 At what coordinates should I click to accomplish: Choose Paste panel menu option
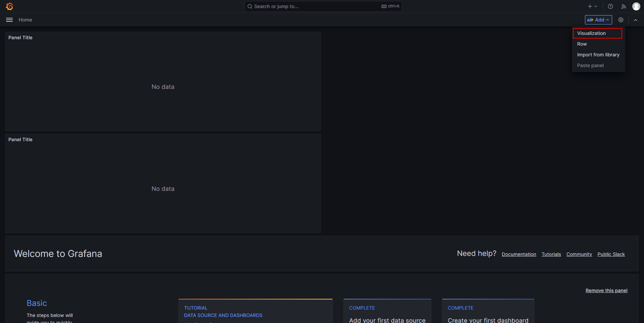(598, 65)
